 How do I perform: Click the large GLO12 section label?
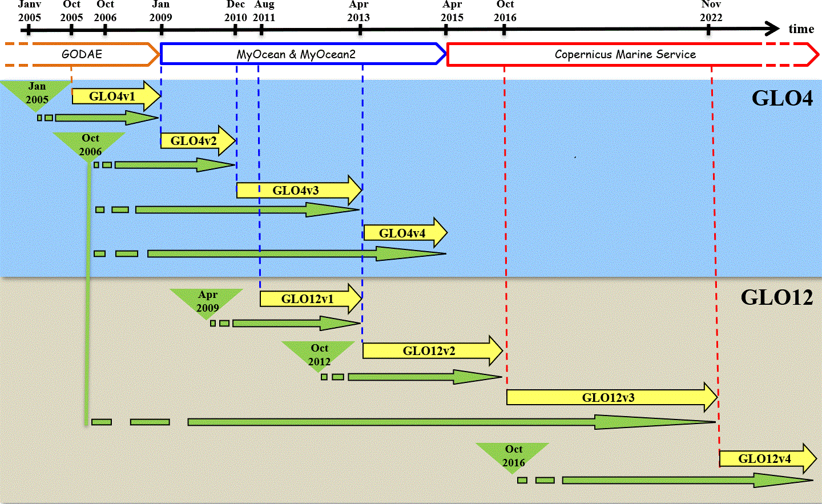pos(776,297)
